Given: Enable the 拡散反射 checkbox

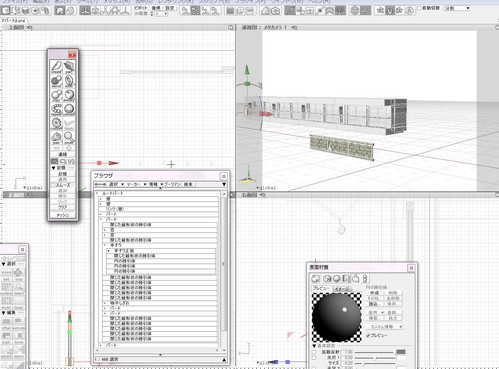Looking at the screenshot, I should pyautogui.click(x=314, y=352).
